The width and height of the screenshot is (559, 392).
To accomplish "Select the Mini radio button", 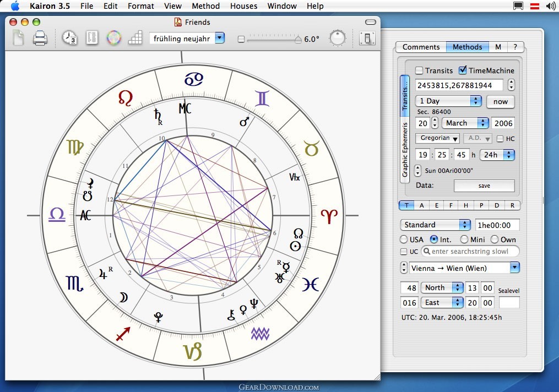I will pos(464,239).
